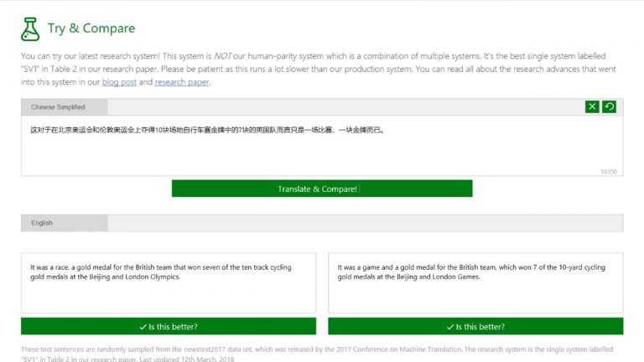Click the left translation text starting 'It was a race'
The image size is (644, 362).
[x=161, y=271]
